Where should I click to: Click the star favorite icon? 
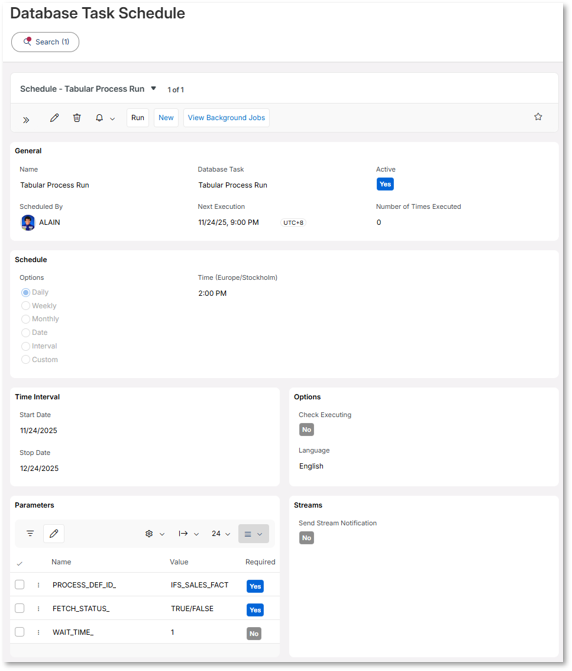click(538, 117)
